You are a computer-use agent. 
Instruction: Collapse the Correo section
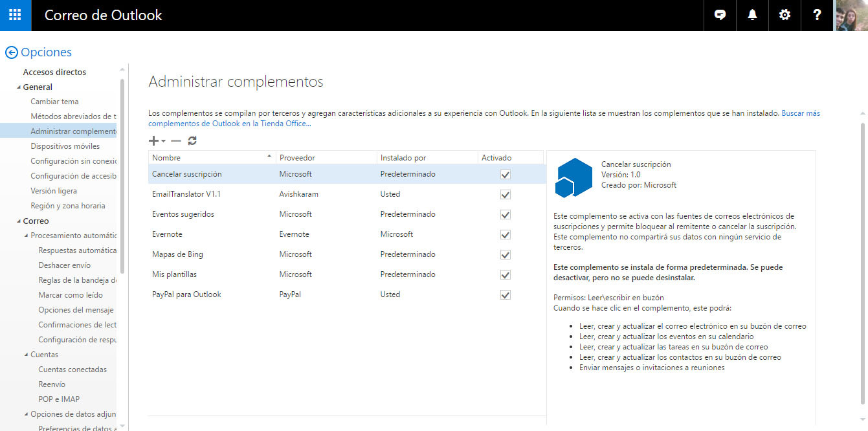pyautogui.click(x=20, y=221)
